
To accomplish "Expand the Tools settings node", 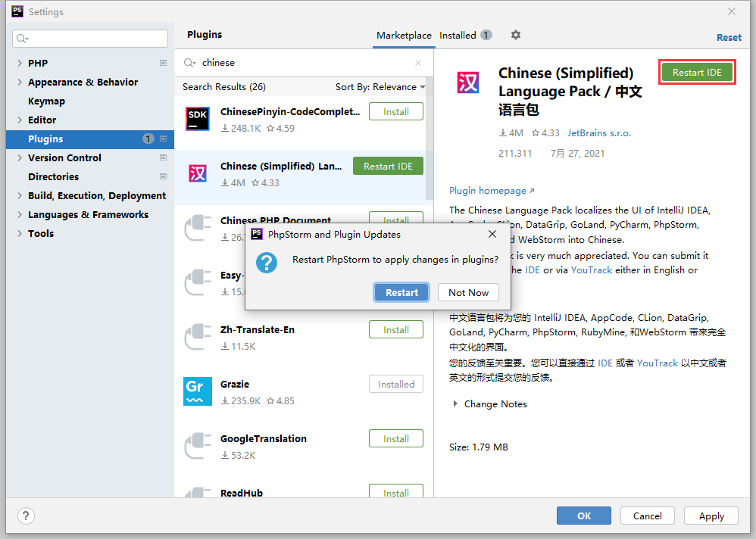I will pyautogui.click(x=20, y=233).
